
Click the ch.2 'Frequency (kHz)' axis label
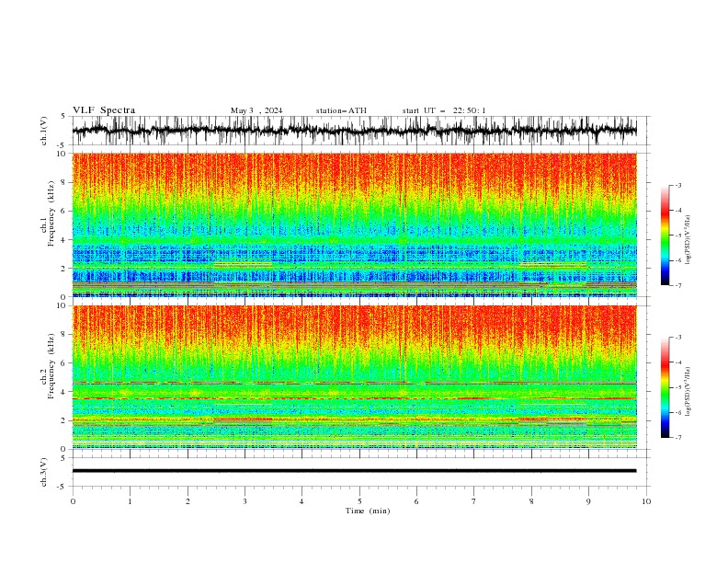[51, 365]
